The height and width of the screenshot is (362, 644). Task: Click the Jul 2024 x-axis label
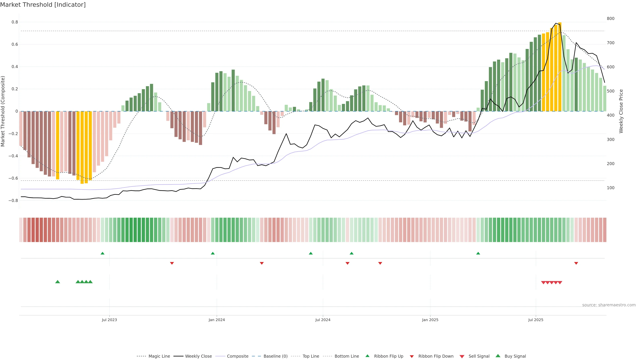(x=323, y=320)
